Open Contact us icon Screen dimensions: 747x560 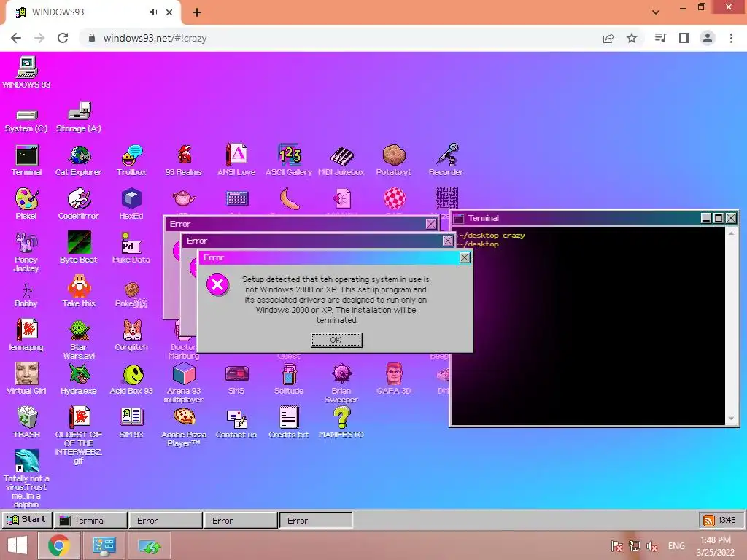click(236, 424)
